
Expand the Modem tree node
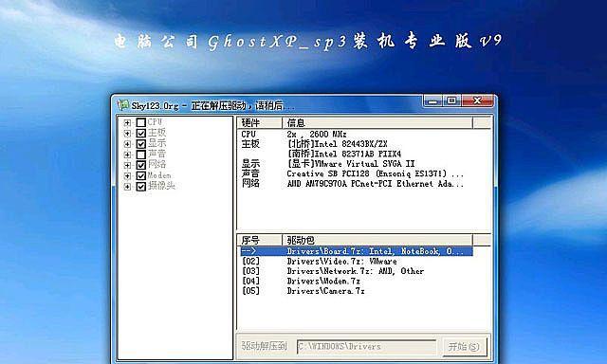pos(127,176)
